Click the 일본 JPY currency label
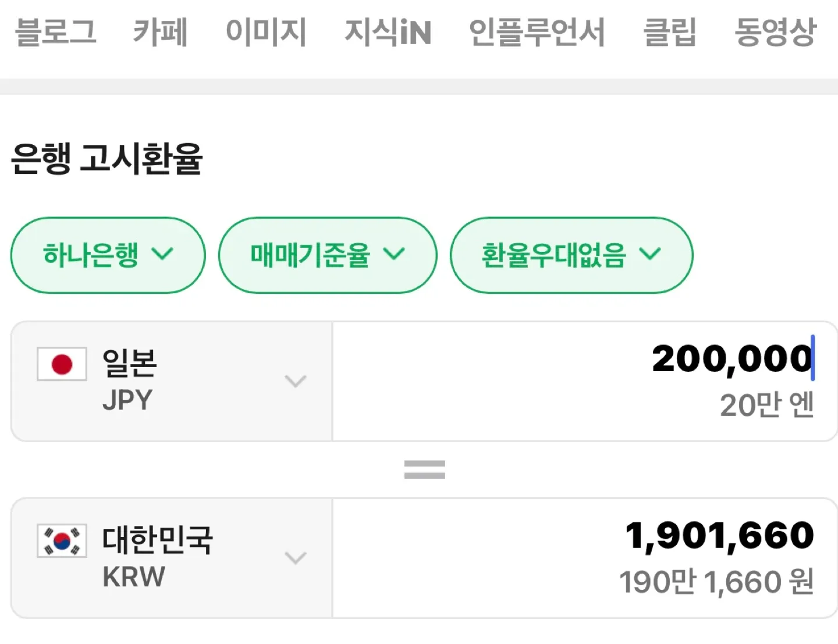 129,380
